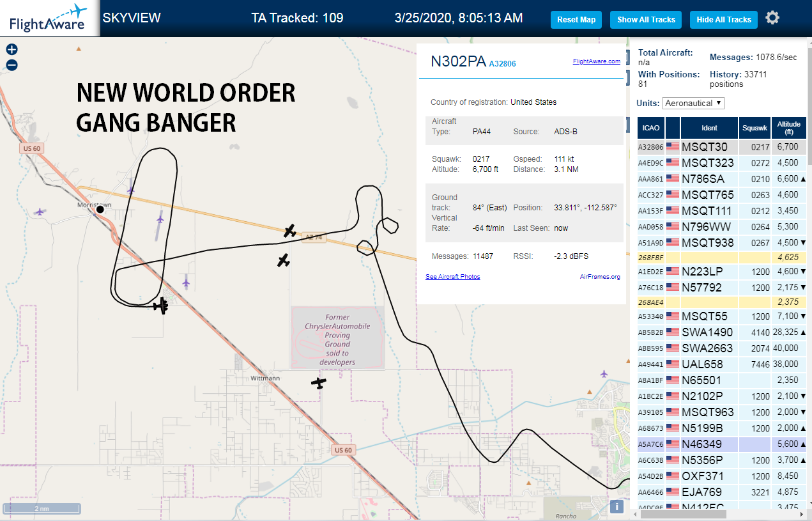The image size is (812, 521).
Task: Select the aircraft icon on the AZ 74 highway
Action: coord(290,231)
